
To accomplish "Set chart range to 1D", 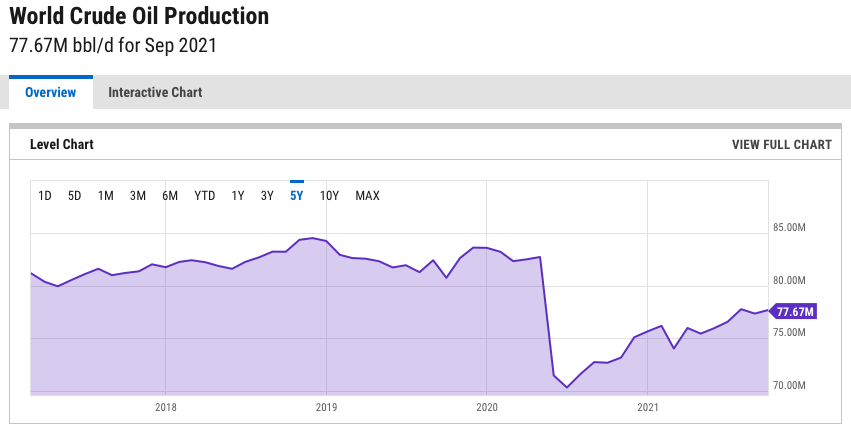I will point(45,196).
